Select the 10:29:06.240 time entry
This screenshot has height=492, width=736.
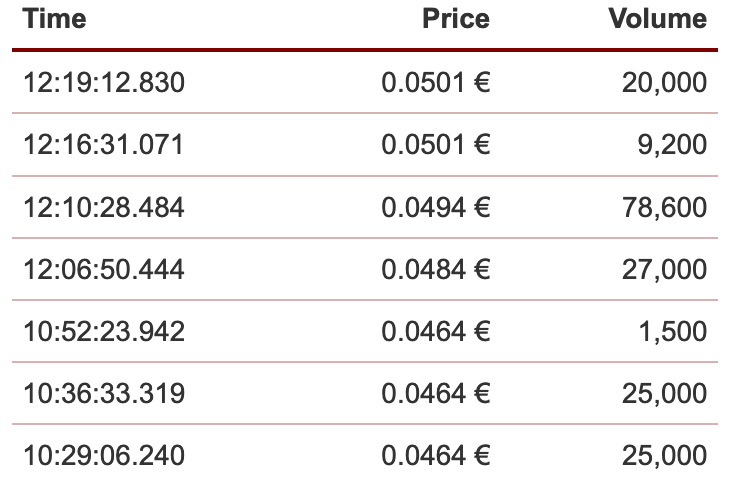104,456
